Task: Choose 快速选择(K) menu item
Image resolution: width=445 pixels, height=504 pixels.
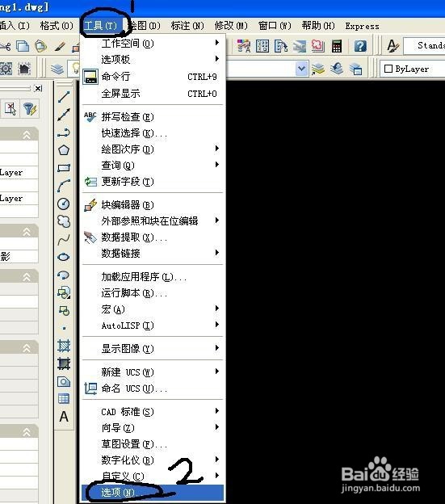Action: 153,132
